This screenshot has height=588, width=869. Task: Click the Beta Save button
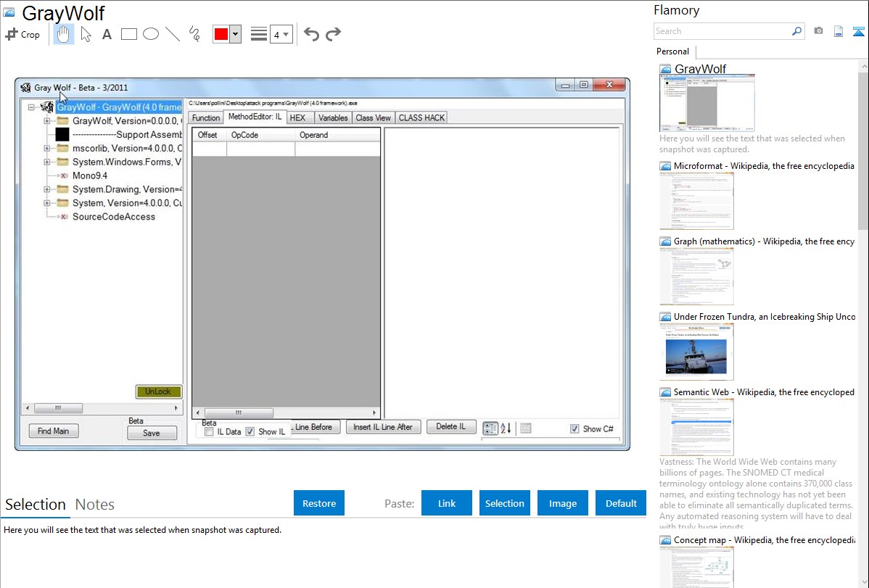[x=152, y=434]
